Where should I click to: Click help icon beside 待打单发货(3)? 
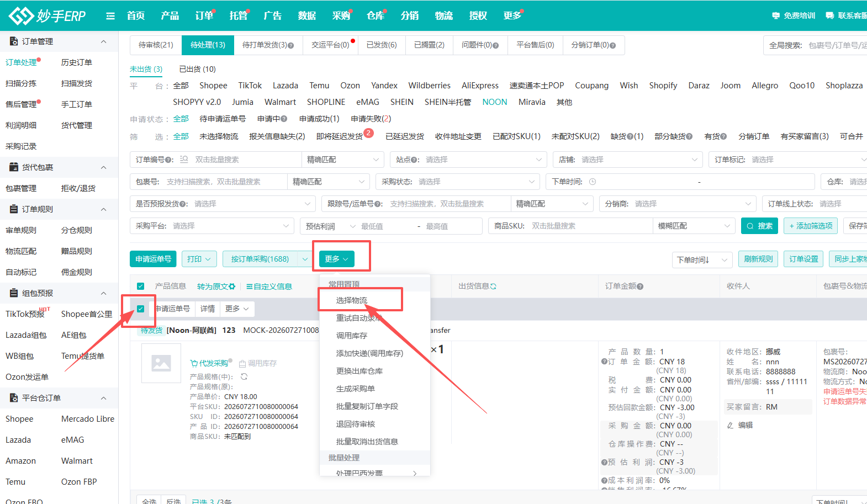(291, 45)
